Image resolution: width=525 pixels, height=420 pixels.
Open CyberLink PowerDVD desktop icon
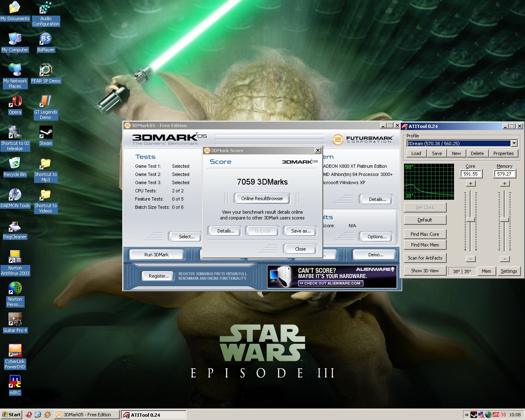(15, 351)
